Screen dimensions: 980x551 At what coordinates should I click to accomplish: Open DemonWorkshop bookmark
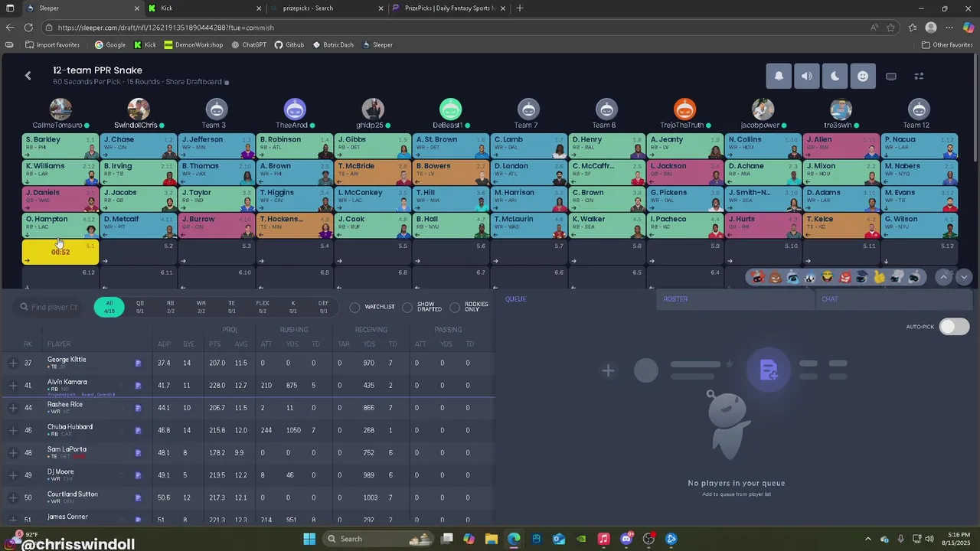coord(193,44)
